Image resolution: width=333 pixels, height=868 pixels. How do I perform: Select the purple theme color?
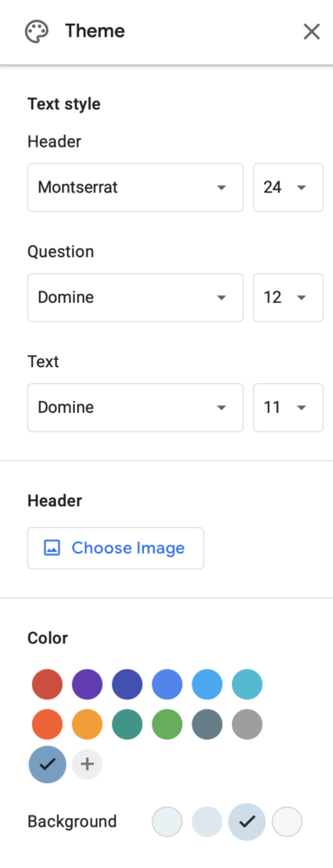coord(87,684)
